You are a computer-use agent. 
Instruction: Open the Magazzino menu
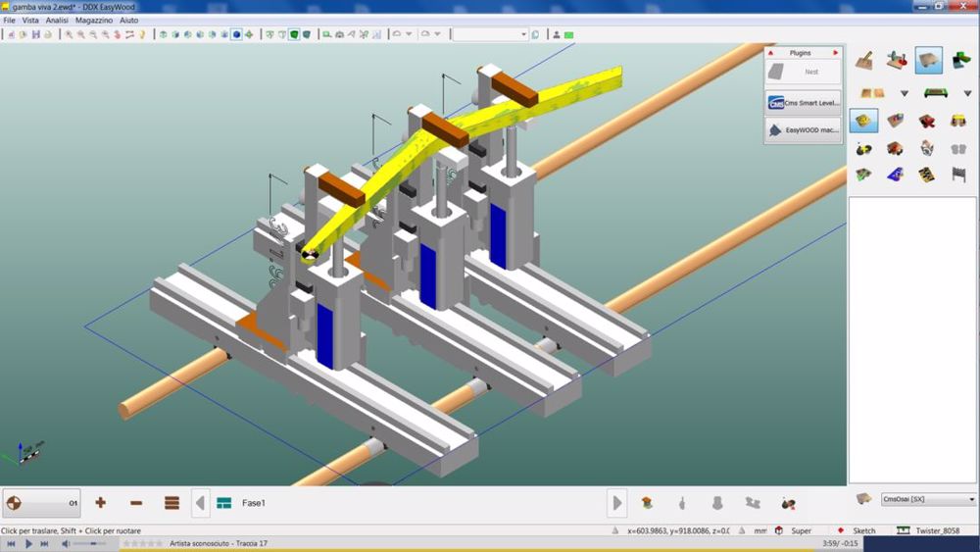94,20
